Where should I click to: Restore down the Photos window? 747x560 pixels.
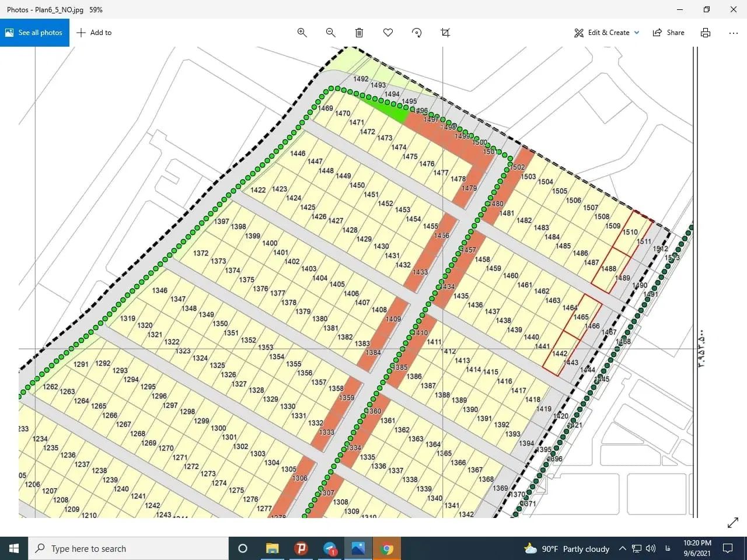[x=707, y=9]
